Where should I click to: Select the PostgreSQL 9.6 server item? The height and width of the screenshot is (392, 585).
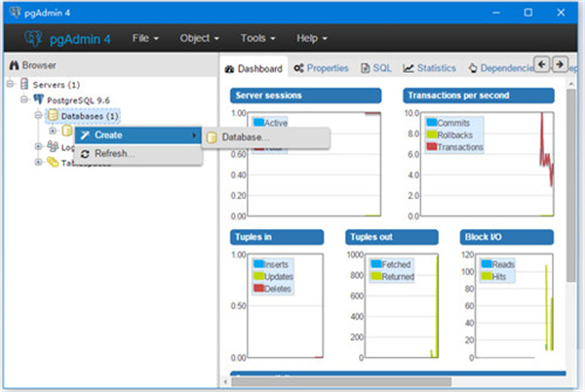pyautogui.click(x=78, y=100)
